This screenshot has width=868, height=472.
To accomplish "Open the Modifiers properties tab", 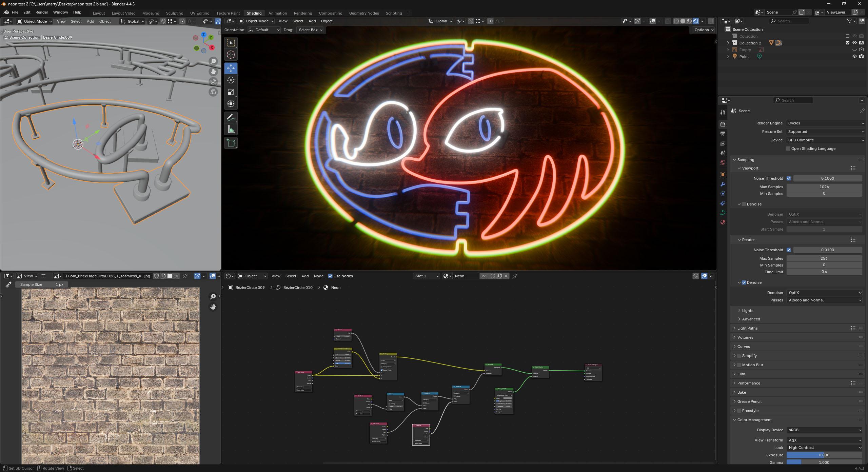I will pyautogui.click(x=723, y=184).
